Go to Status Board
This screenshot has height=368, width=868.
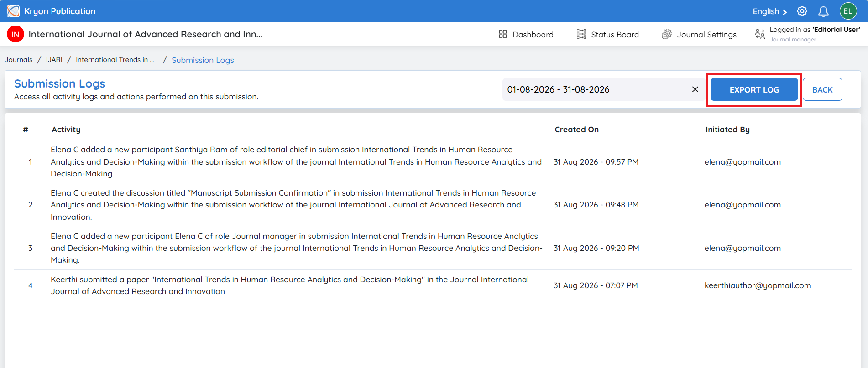[607, 34]
